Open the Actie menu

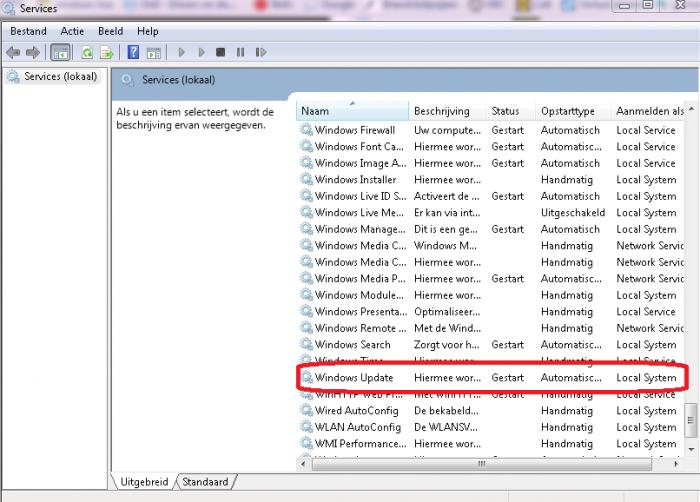72,31
